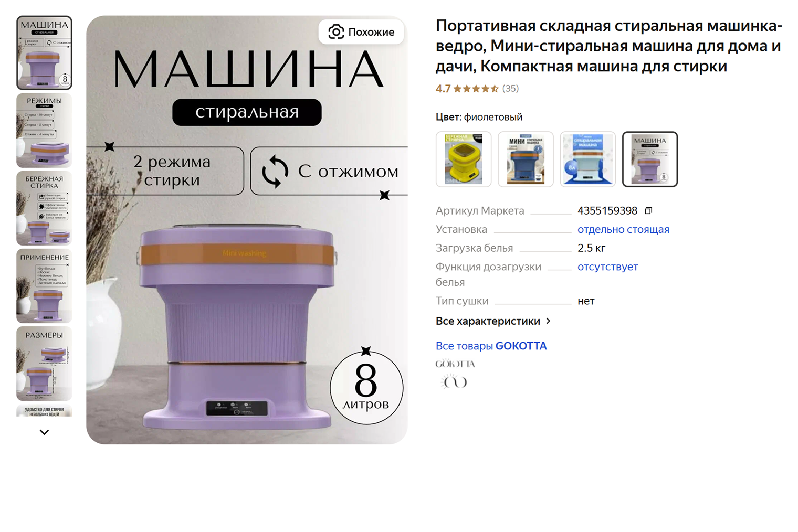Open the РЕЖИМЫ thumbnail image
Viewport: 798px width, 532px height.
44,131
